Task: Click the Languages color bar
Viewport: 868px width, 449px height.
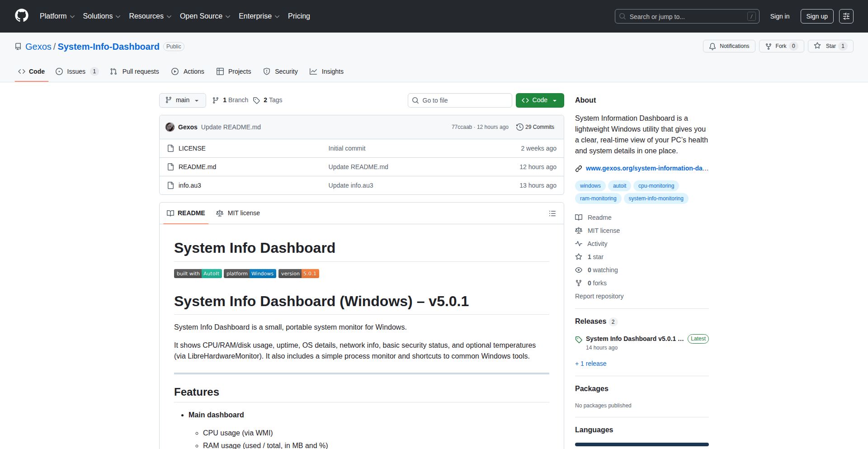Action: [x=642, y=444]
